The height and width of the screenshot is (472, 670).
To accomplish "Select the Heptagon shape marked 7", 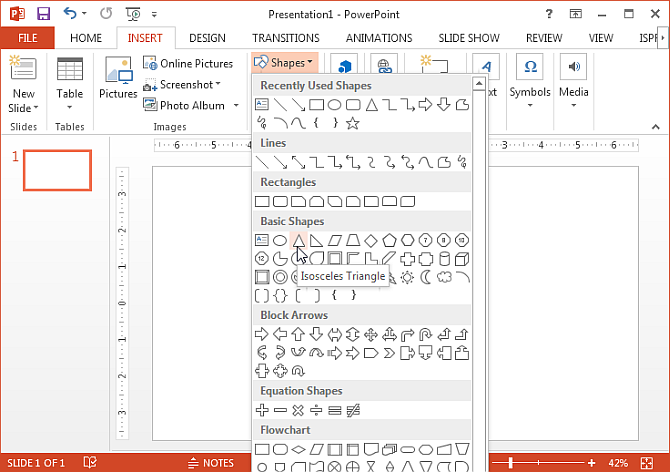I will pyautogui.click(x=426, y=240).
